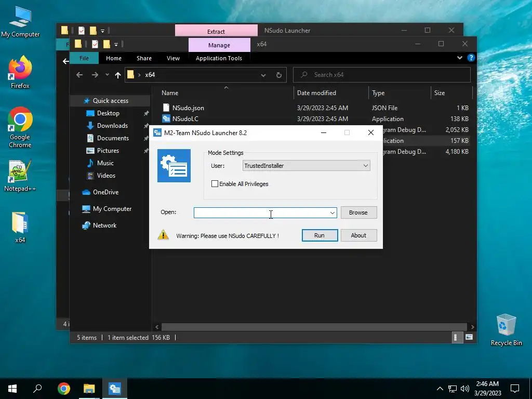Open quick access toolbar customize dropdown in x64
Viewport: 532px width, 399px height.
pos(116,45)
